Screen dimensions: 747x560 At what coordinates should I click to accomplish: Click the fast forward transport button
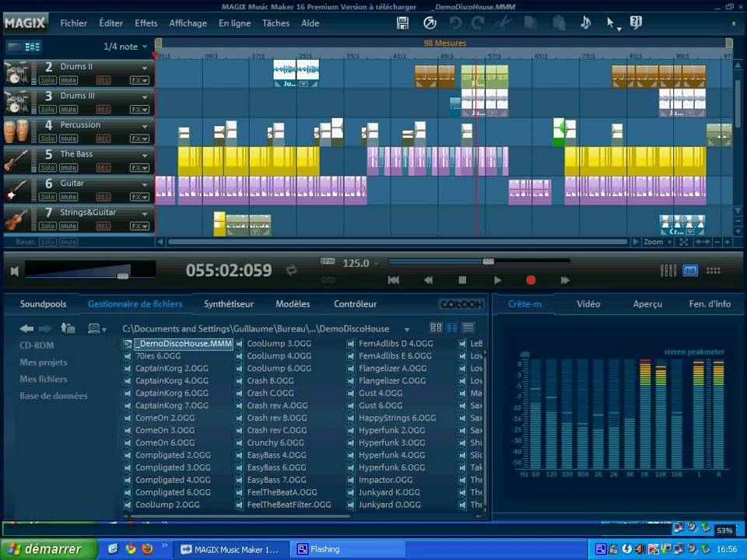(565, 280)
